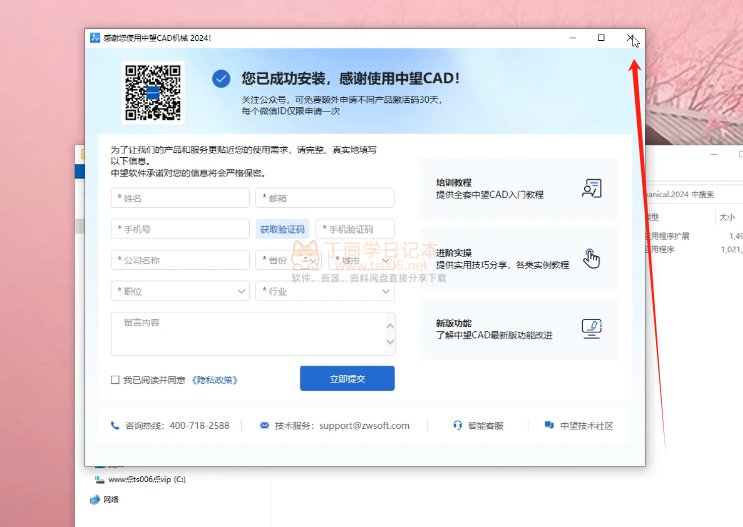Screen dimensions: 743x527
Task: Click the WeChat QR code image
Action: 153,92
